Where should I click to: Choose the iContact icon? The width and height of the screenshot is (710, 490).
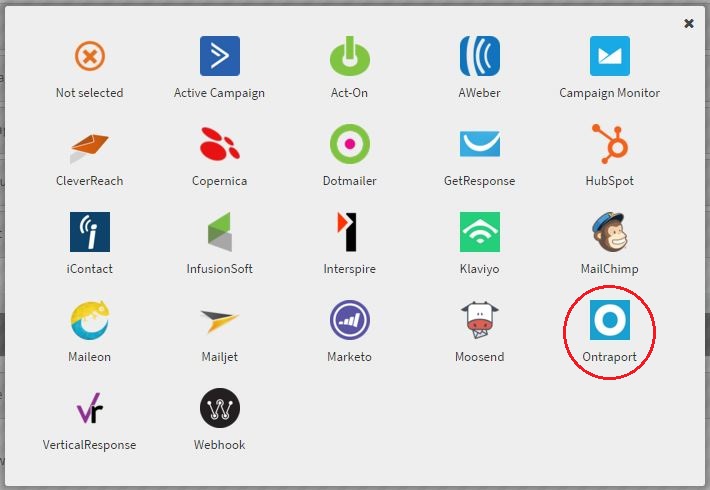click(x=90, y=232)
